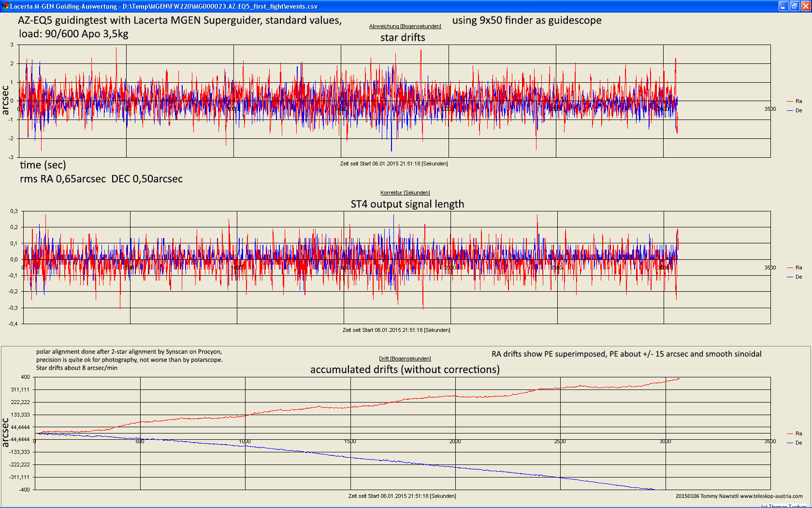Select the Ra legend entry in star drifts chart
The height and width of the screenshot is (508, 812).
[795, 101]
